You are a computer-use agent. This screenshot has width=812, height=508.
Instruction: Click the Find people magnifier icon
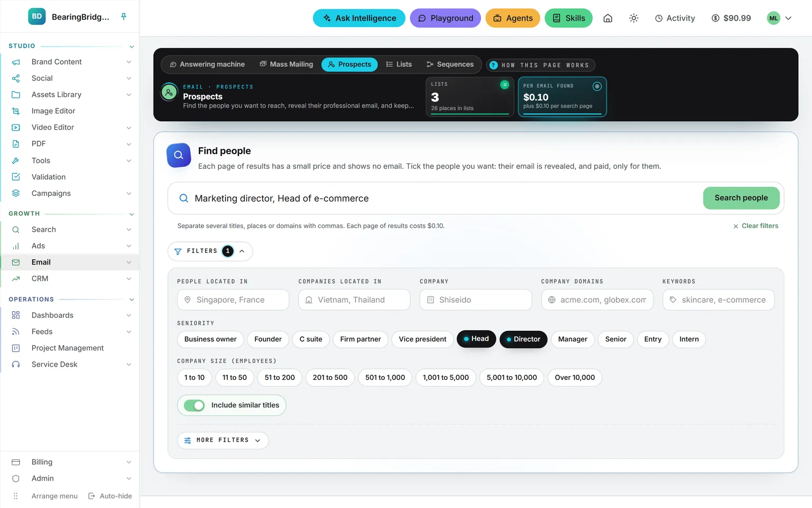pyautogui.click(x=179, y=155)
